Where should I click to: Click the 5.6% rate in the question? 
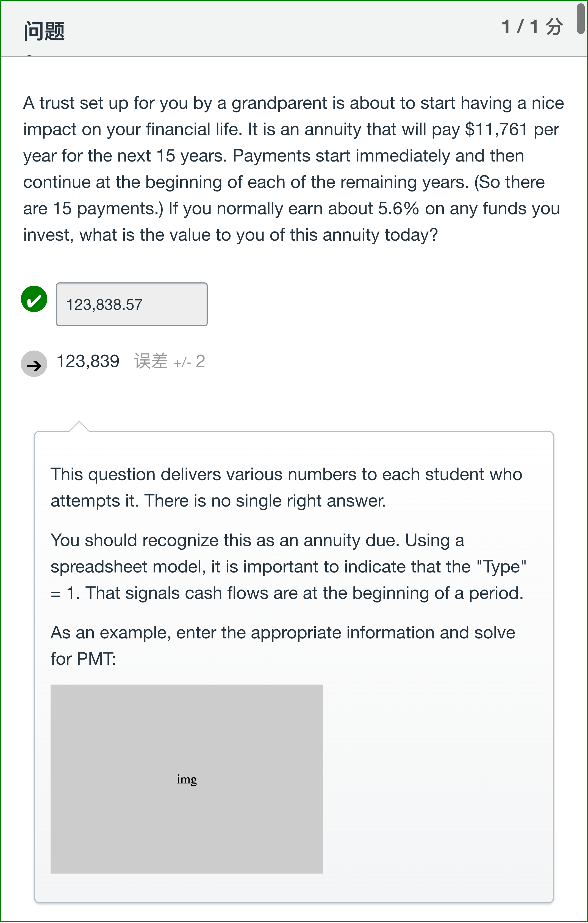pyautogui.click(x=398, y=209)
